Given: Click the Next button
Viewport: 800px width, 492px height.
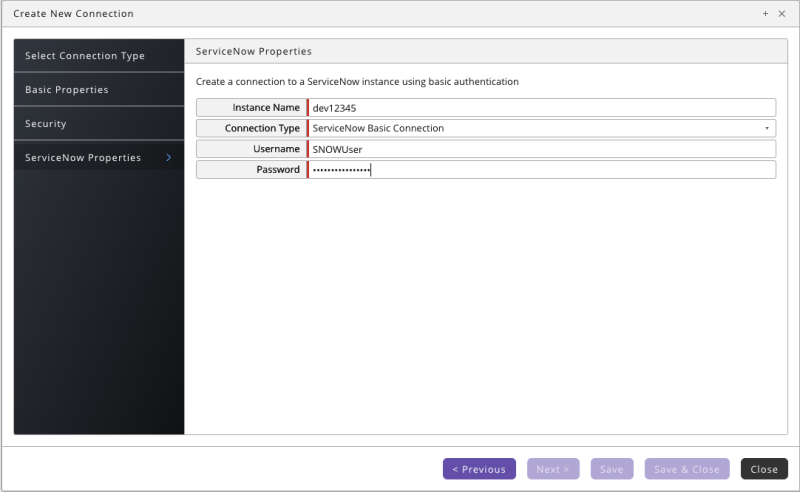Looking at the screenshot, I should click(553, 469).
